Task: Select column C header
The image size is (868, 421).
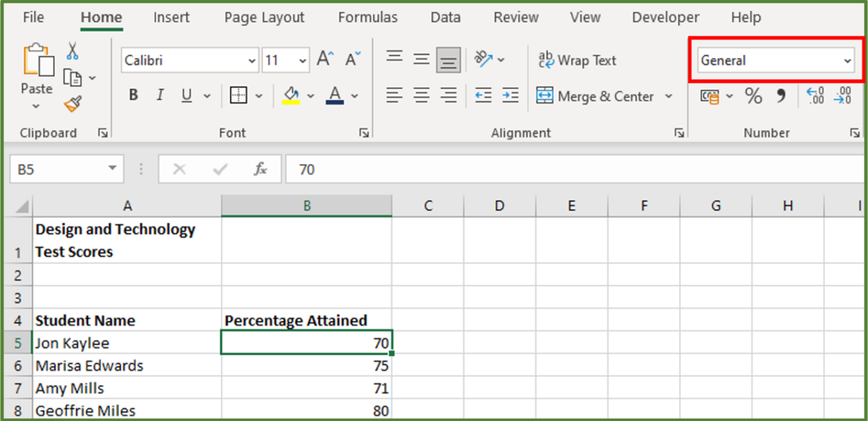Action: pos(427,206)
